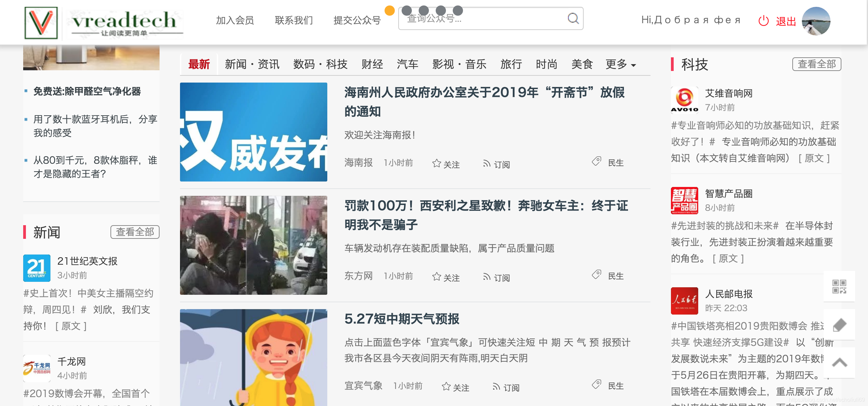Switch to 数码·科技 tab
The width and height of the screenshot is (868, 406).
pyautogui.click(x=320, y=64)
